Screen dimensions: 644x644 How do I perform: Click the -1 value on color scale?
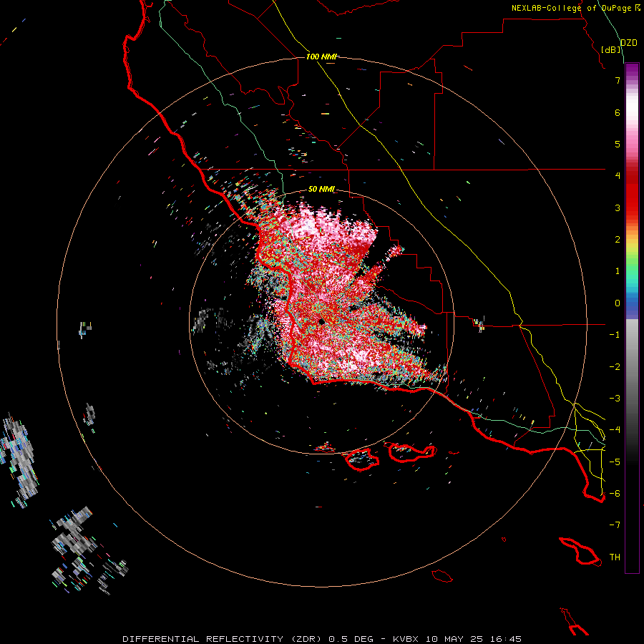[615, 334]
